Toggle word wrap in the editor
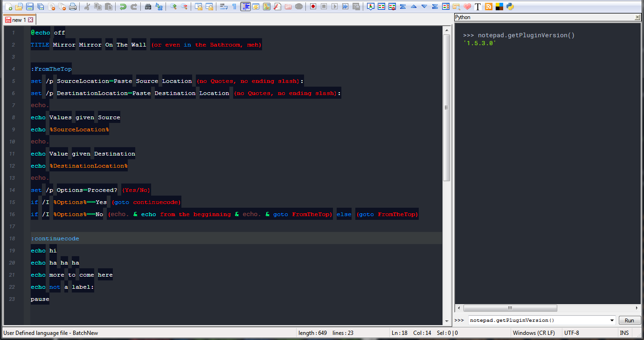 [223, 7]
